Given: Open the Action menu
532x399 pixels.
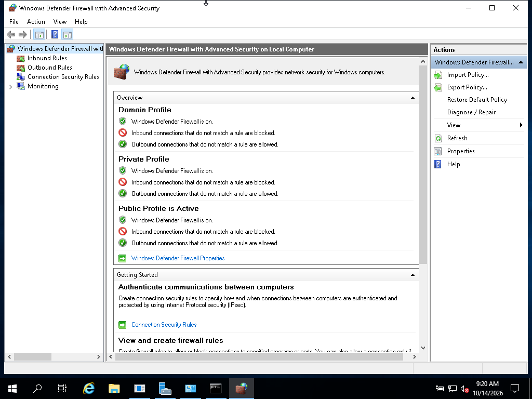Looking at the screenshot, I should (36, 22).
